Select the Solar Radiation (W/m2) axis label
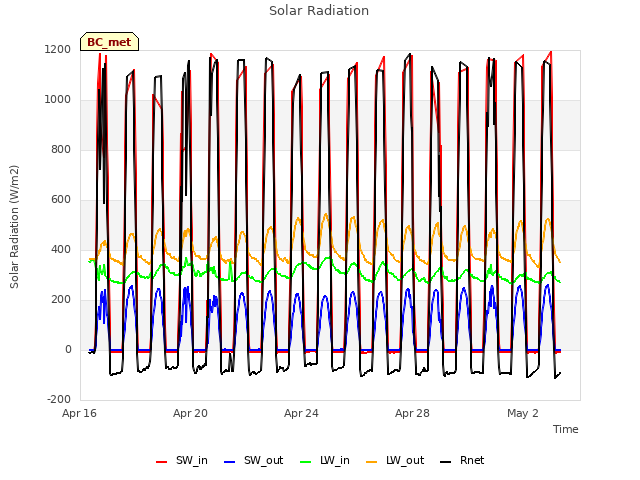Screen dimensions: 640x480 (x=14, y=227)
